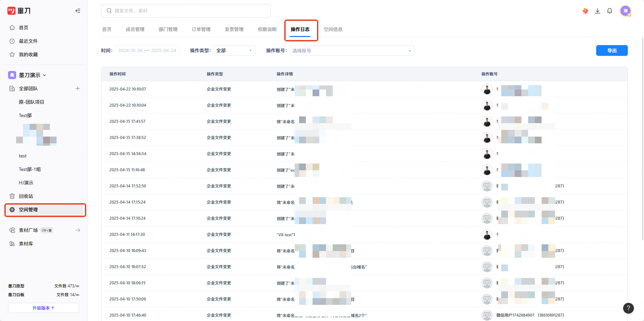The width and height of the screenshot is (644, 321).
Task: Click user avatar in 14:17:30 row
Action: [487, 235]
